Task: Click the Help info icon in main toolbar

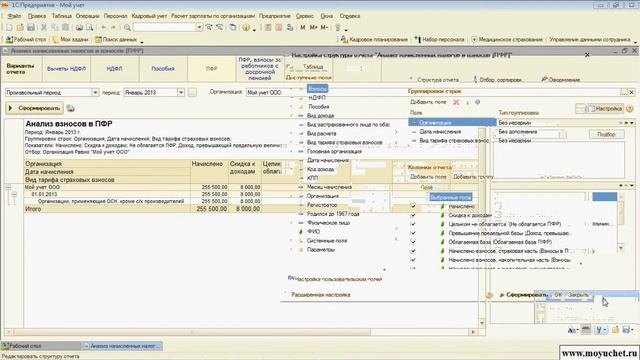Action: [x=246, y=27]
